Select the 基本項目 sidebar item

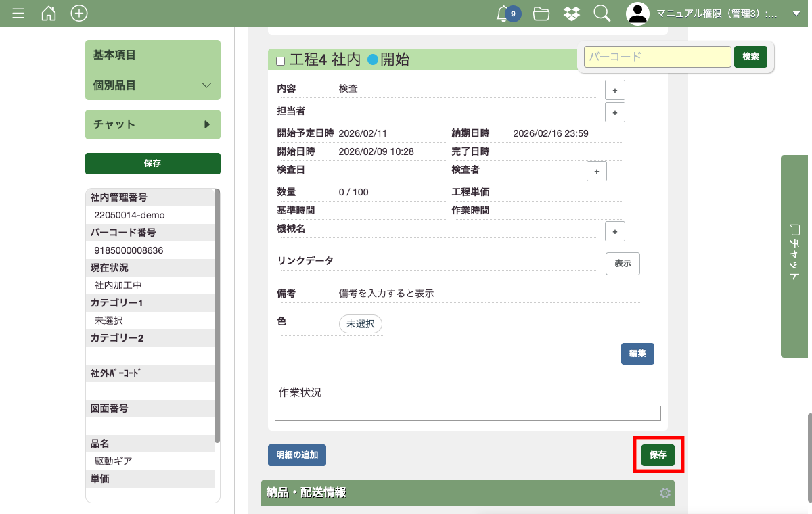[x=153, y=55]
